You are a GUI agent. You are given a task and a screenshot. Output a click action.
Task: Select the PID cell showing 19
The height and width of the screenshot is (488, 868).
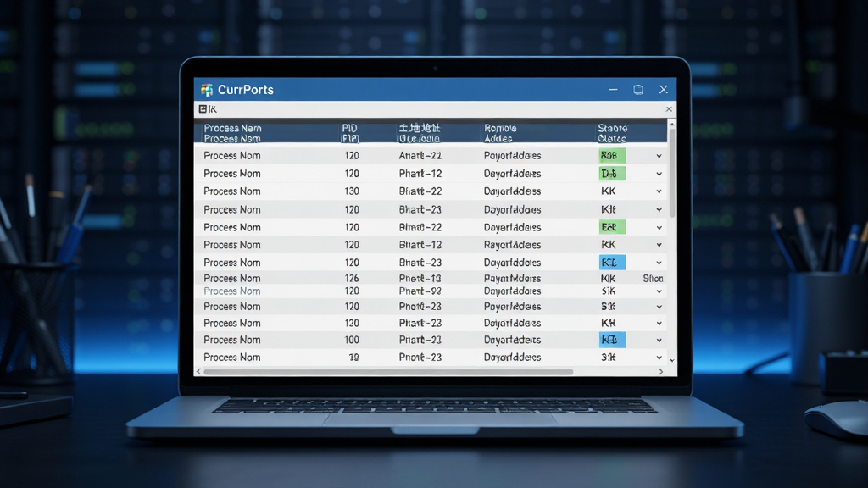point(353,358)
